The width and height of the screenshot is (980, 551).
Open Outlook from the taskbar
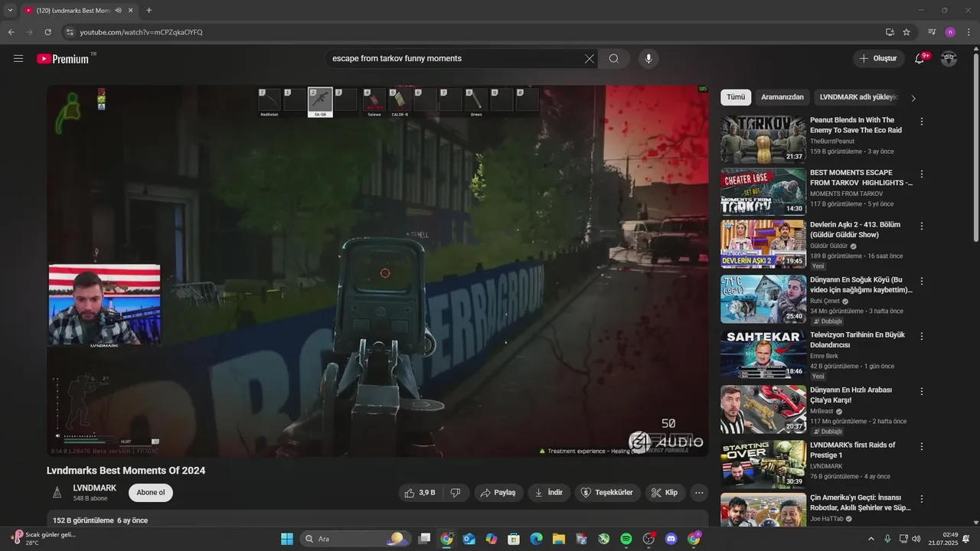469,539
